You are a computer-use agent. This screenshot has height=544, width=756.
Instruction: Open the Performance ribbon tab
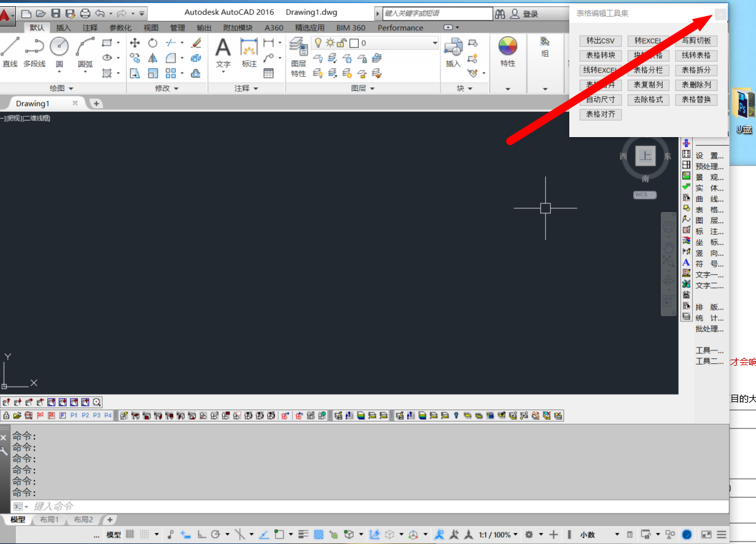[400, 28]
